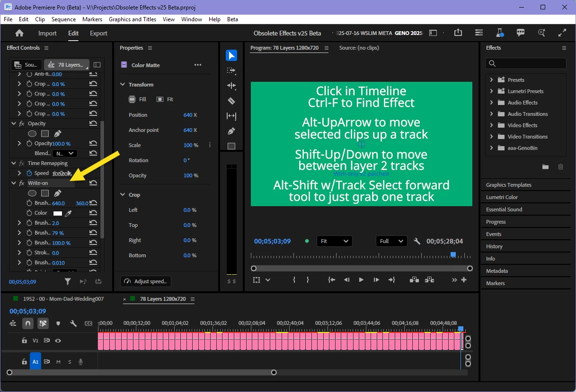Open the Quick Export share icon

(x=458, y=33)
